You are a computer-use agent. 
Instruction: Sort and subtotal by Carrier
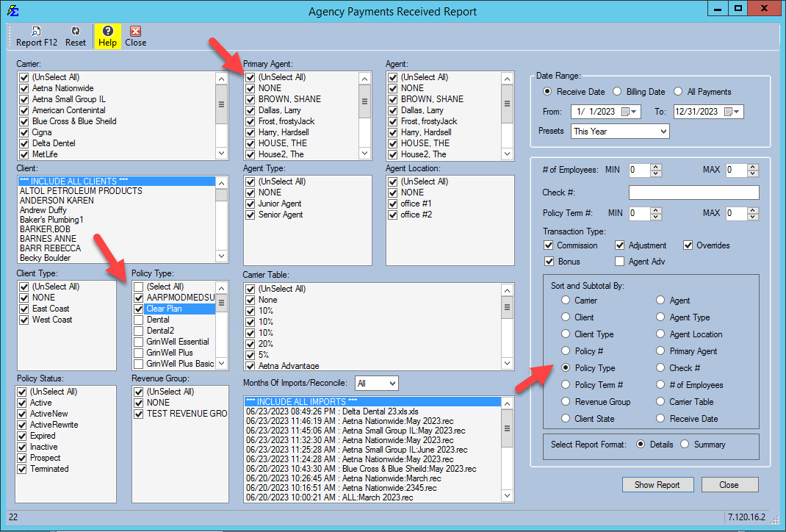coord(565,301)
